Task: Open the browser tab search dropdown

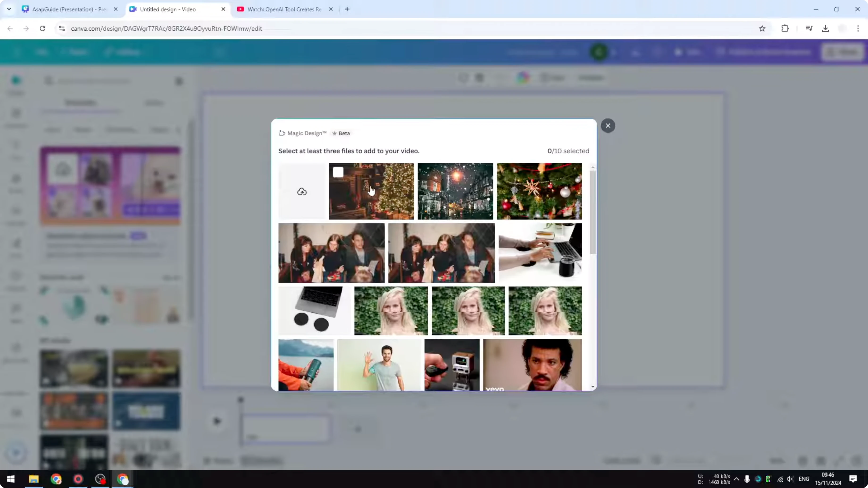Action: pos(9,9)
